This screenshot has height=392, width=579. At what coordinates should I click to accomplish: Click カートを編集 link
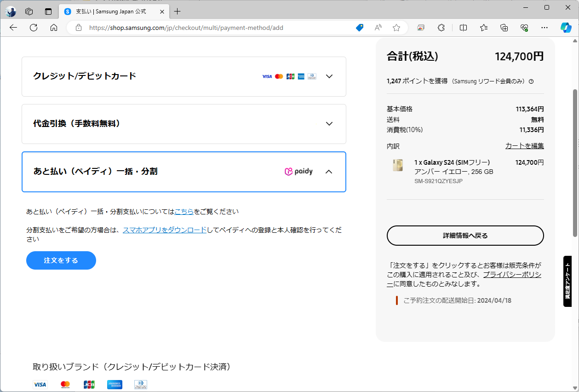[x=524, y=146]
